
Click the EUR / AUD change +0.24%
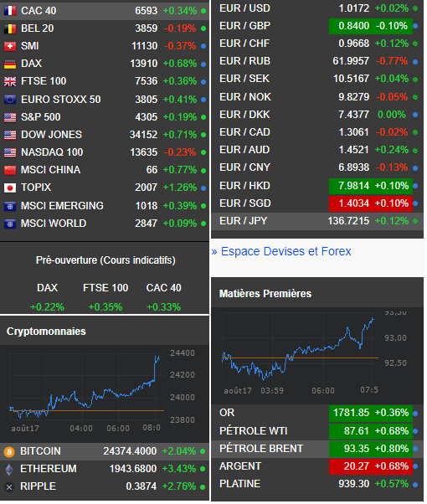click(x=392, y=150)
